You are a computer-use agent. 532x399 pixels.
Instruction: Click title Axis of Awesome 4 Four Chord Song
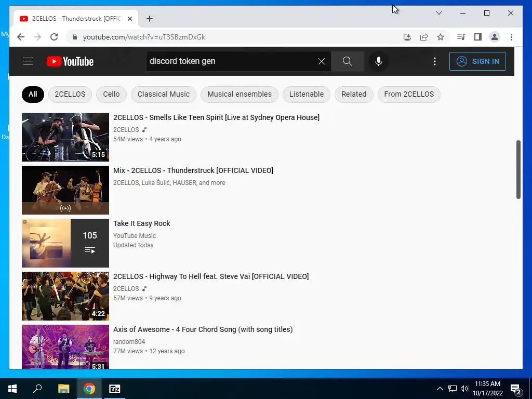point(203,329)
